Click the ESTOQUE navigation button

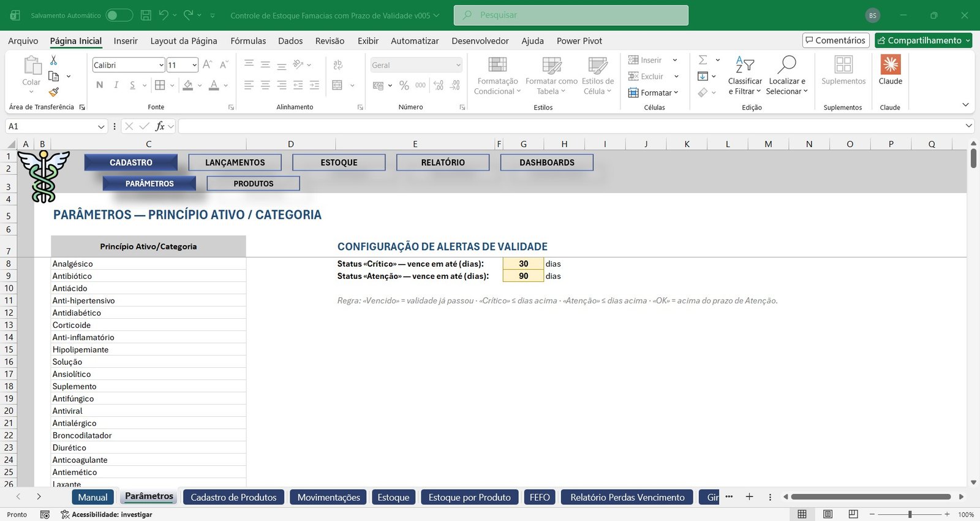coord(339,162)
